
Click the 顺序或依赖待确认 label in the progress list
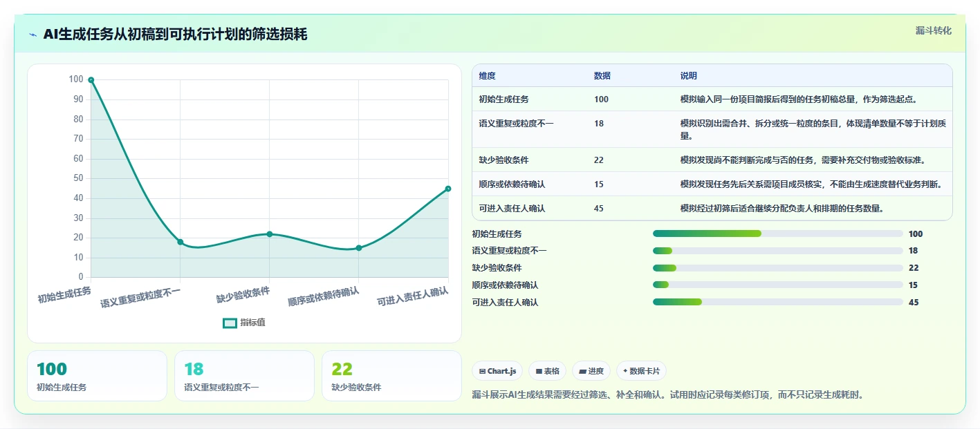tap(505, 285)
